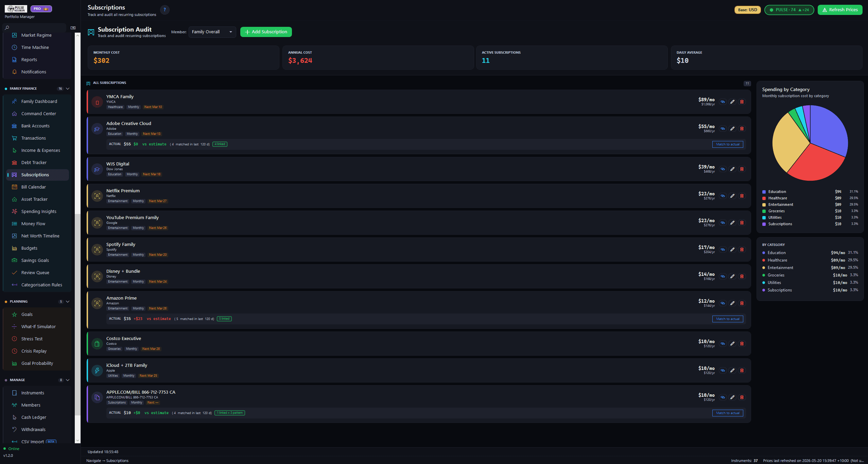Click the Add Subscription button

tap(266, 32)
